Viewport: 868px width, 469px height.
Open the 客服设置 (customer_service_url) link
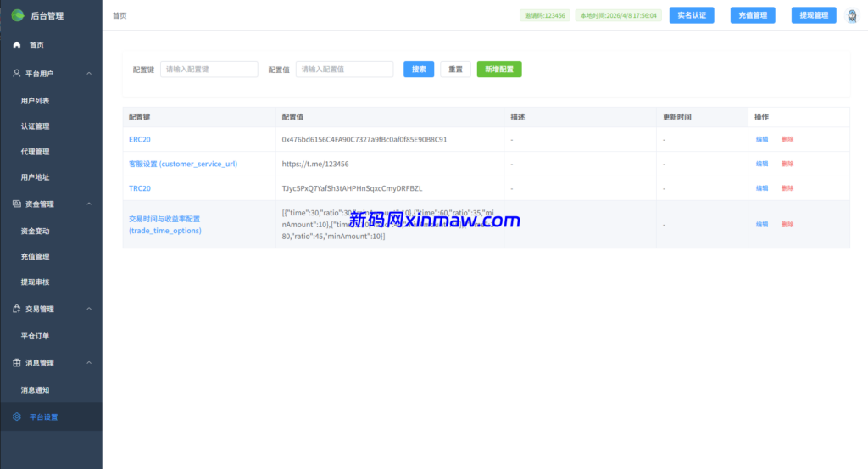[183, 164]
